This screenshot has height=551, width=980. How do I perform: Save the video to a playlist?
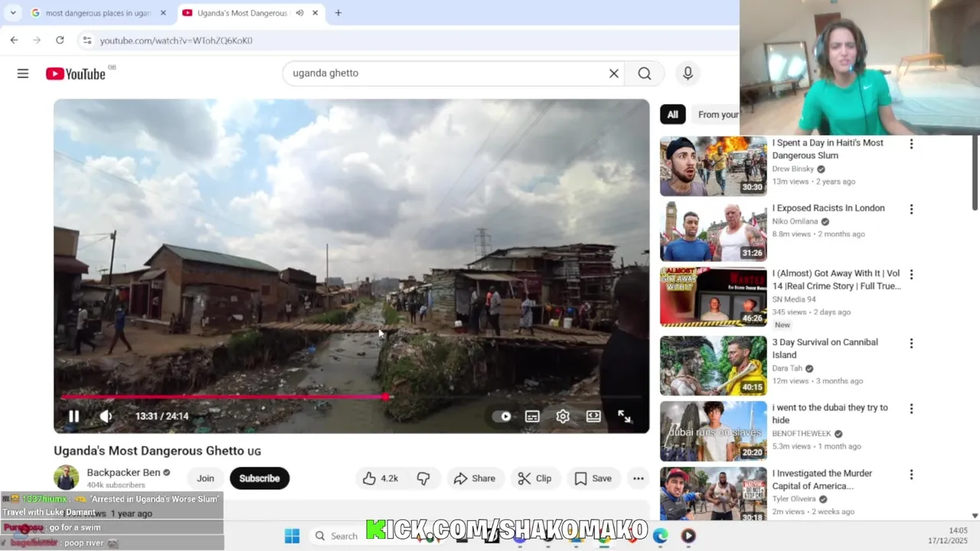point(593,478)
